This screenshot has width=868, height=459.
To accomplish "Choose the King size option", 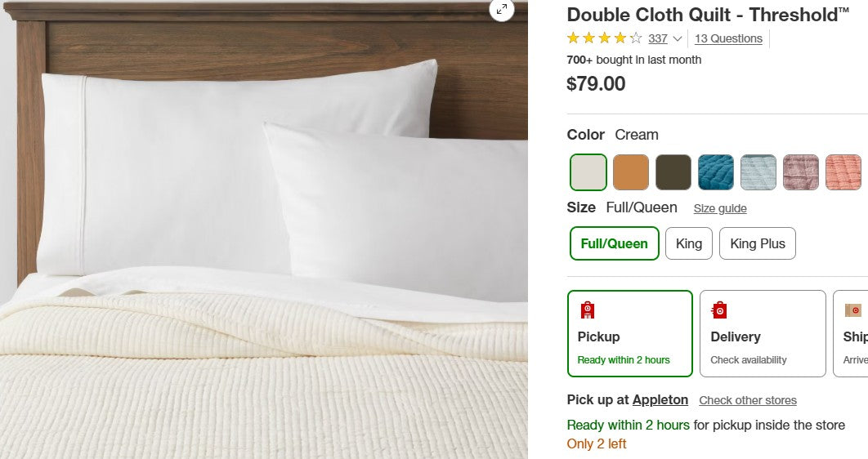I will pyautogui.click(x=689, y=243).
